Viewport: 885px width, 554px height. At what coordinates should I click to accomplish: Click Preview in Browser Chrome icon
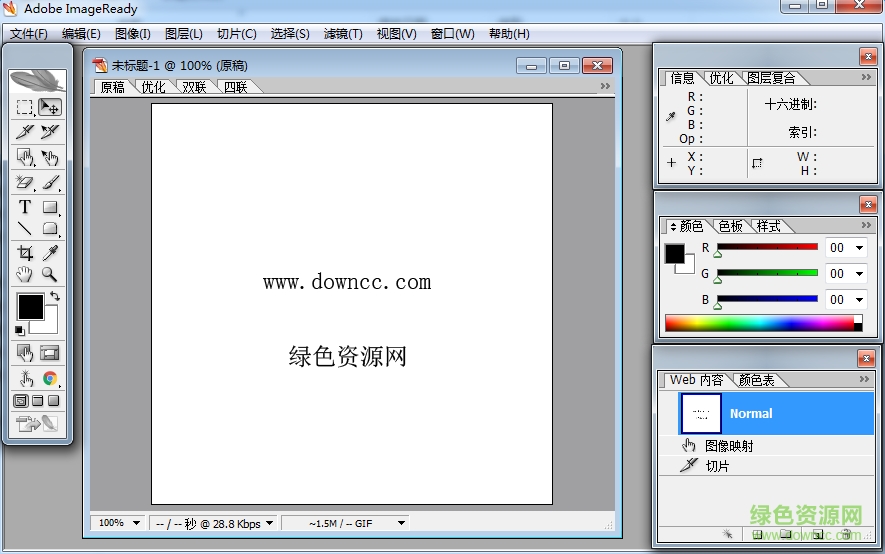tap(50, 378)
